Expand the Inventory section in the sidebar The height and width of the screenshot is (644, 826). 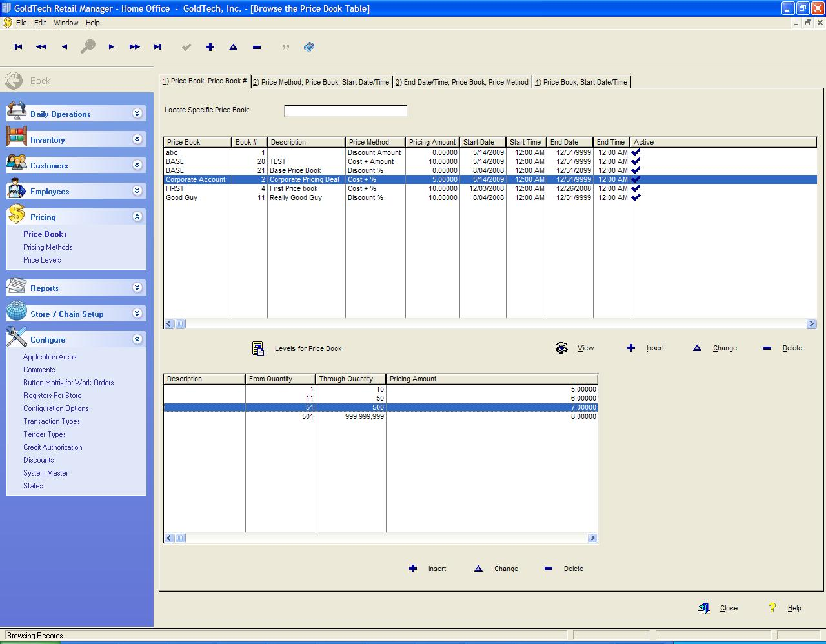coord(136,139)
